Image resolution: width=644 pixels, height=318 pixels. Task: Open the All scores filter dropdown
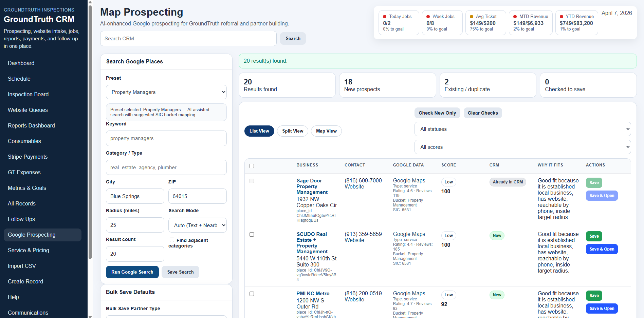pos(523,147)
